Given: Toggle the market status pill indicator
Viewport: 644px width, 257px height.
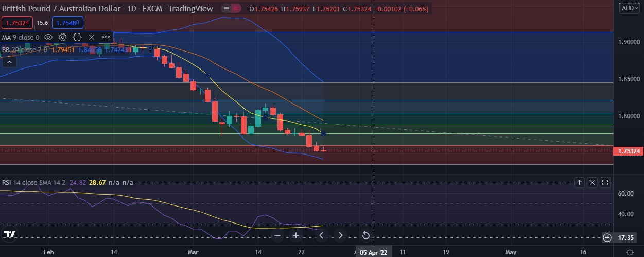Looking at the screenshot, I should (x=231, y=8).
